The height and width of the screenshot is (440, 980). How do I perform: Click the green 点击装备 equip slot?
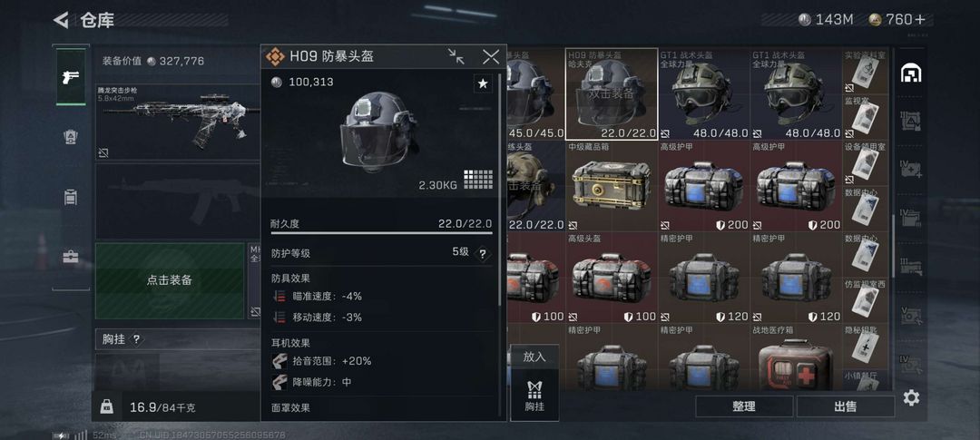tap(170, 280)
